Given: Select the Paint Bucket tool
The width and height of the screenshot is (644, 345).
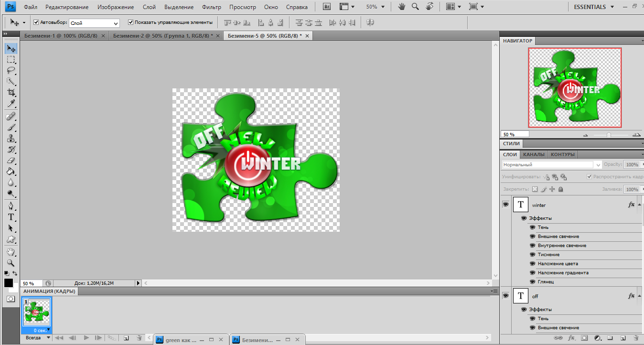Looking at the screenshot, I should tap(11, 172).
